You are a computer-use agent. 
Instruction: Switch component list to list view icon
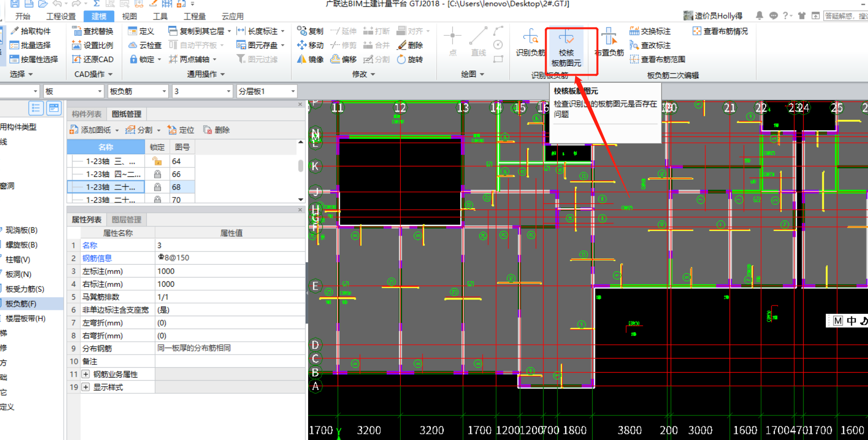click(x=36, y=108)
